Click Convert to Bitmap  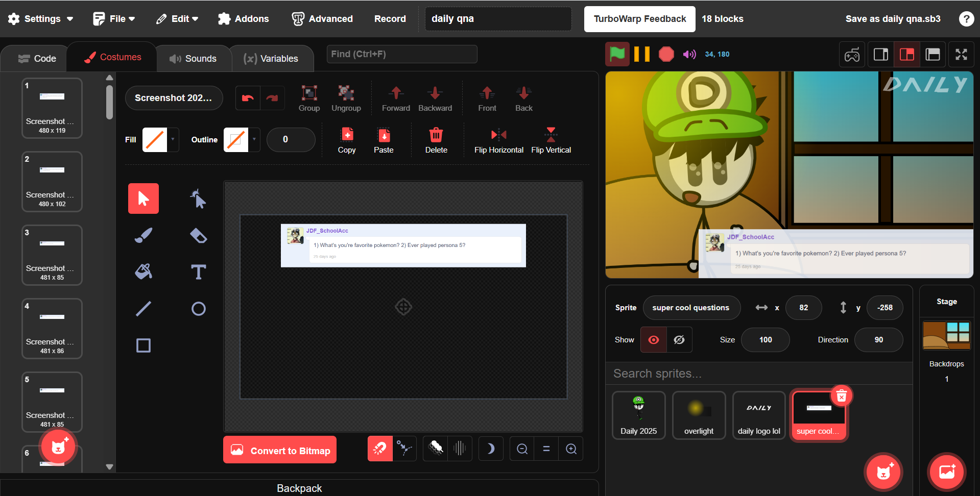[x=280, y=450]
